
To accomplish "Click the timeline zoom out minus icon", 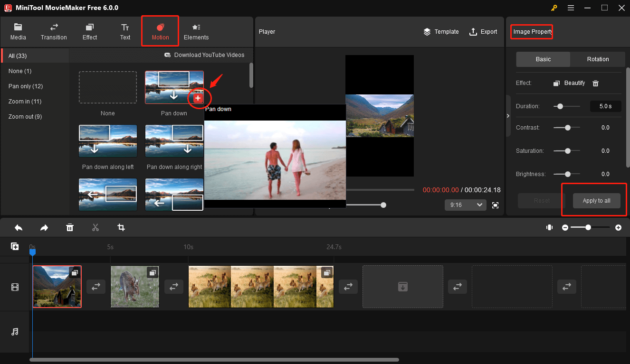I will [565, 228].
